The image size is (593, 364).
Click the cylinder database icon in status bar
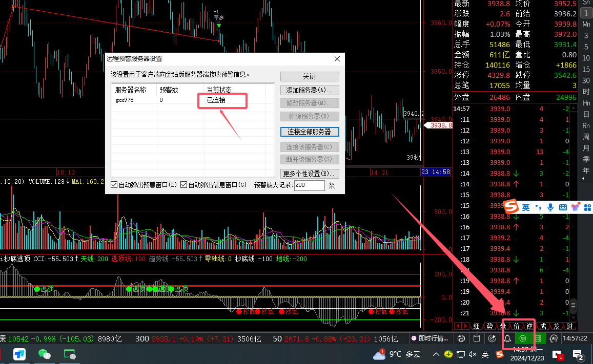477,339
